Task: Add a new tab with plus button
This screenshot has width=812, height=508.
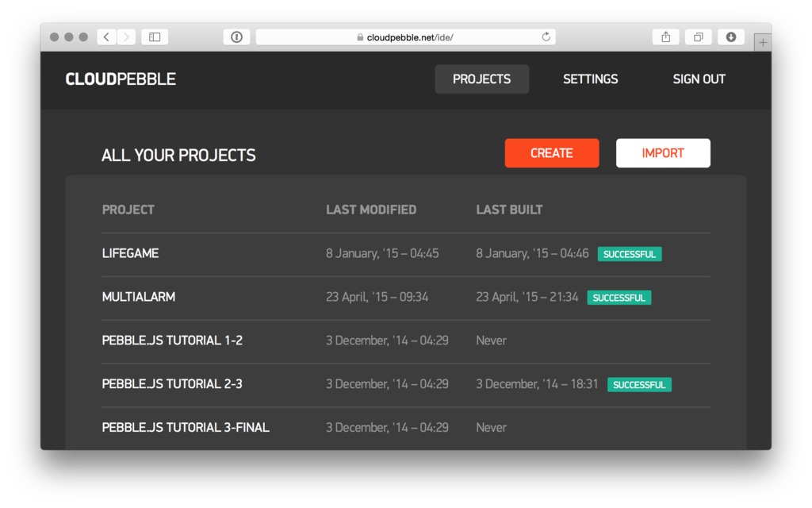Action: tap(763, 43)
